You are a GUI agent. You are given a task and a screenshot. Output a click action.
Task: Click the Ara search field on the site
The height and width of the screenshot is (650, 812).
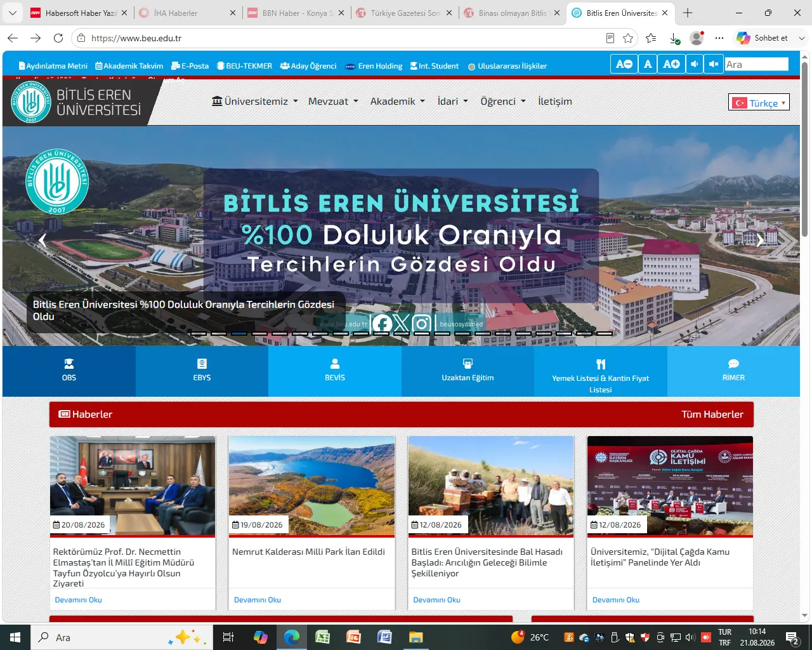tap(756, 64)
